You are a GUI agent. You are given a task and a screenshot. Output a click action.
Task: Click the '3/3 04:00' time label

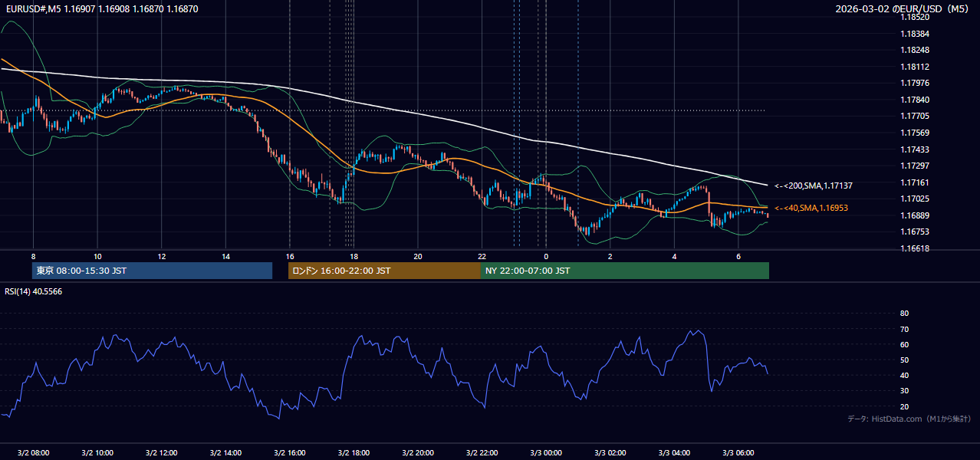point(674,452)
